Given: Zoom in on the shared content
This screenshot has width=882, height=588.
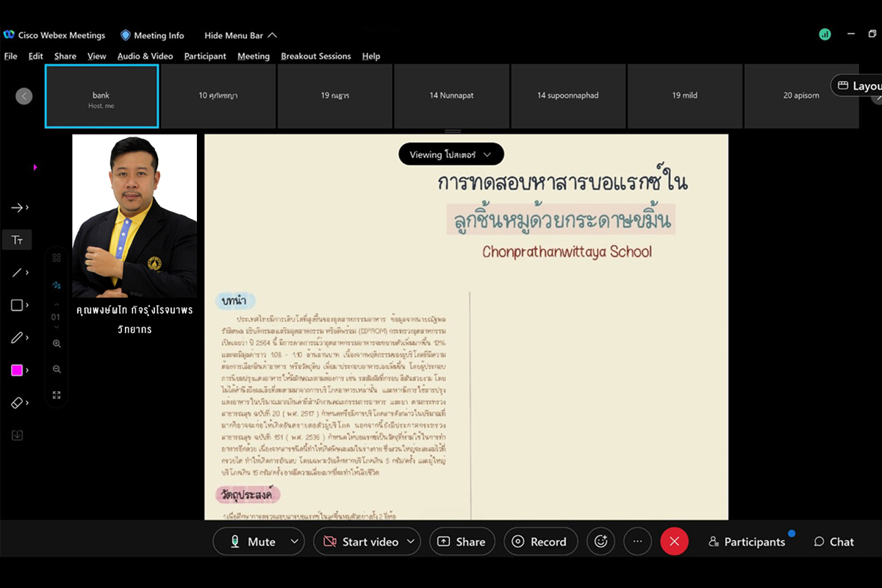Looking at the screenshot, I should pyautogui.click(x=57, y=343).
